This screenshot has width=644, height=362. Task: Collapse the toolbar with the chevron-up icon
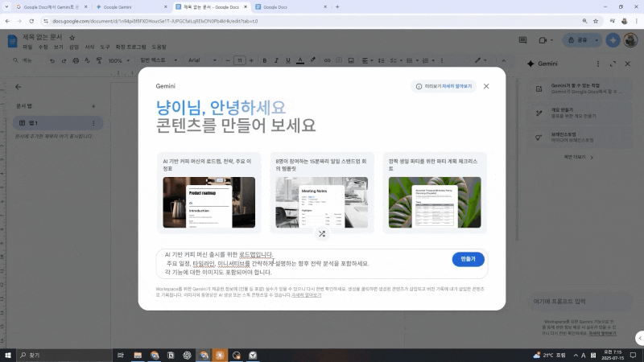[504, 61]
